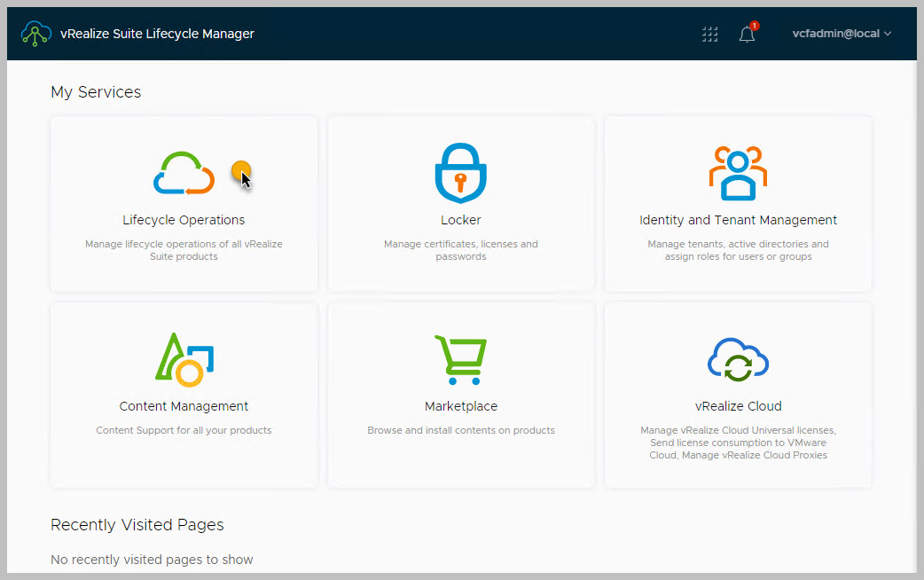Image resolution: width=924 pixels, height=580 pixels.
Task: Click the Content Management shapes icon
Action: (x=184, y=359)
